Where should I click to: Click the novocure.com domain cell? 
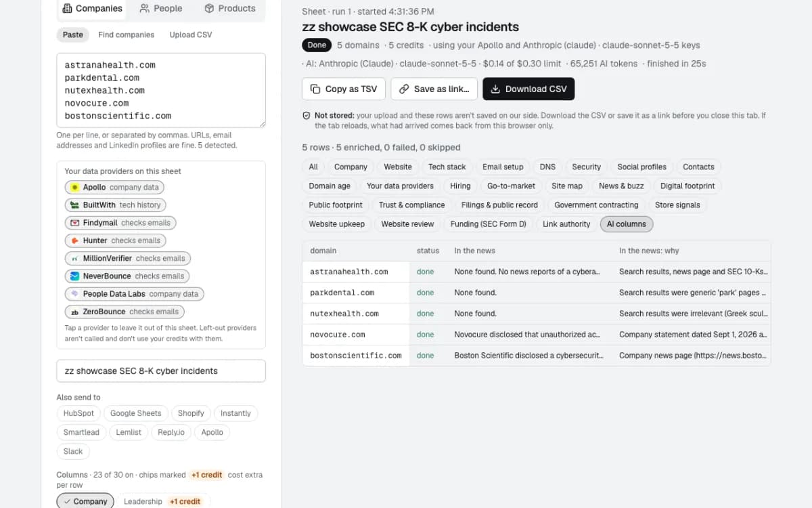(356, 335)
